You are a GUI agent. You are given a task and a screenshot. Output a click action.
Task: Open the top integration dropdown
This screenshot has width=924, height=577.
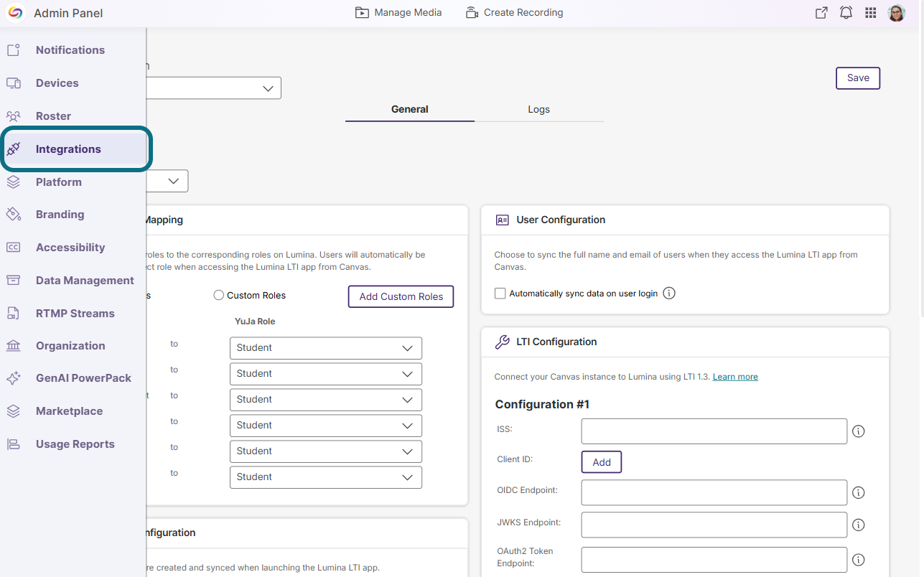click(213, 88)
